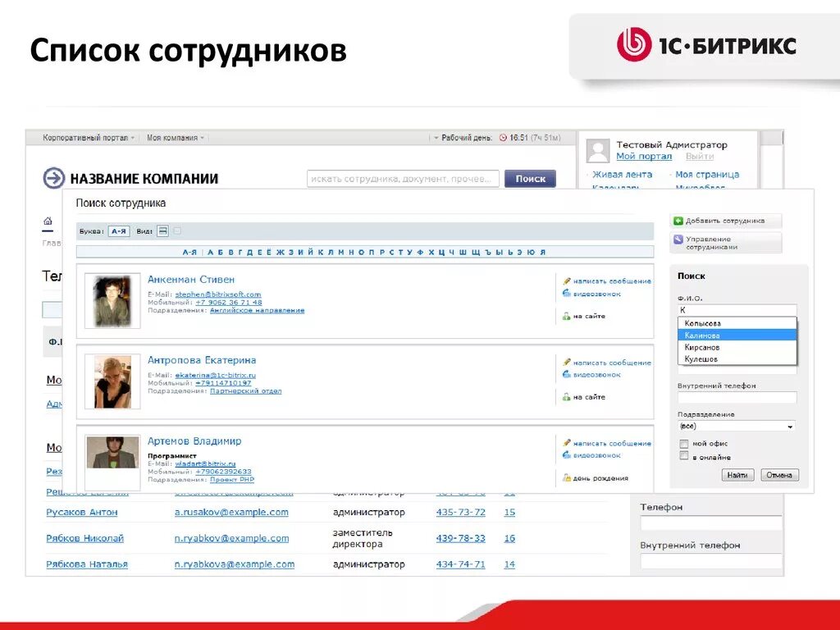
Task: Check the 'в онлайне' filter option
Action: point(683,458)
